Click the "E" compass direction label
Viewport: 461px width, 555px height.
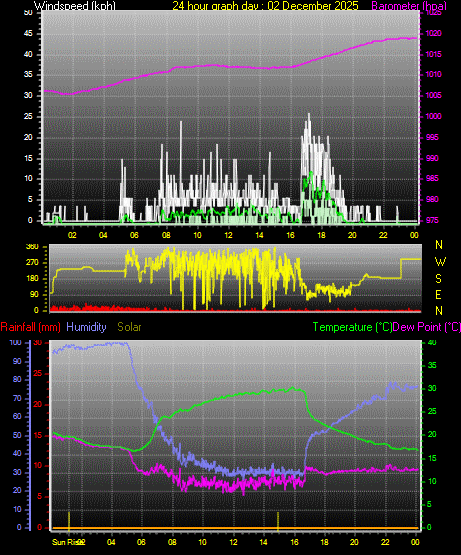(438, 294)
